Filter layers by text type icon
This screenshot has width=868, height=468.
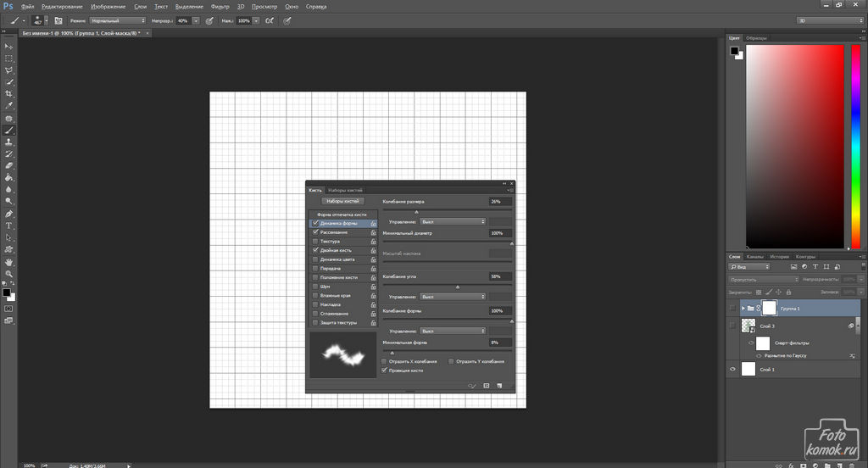(x=815, y=266)
